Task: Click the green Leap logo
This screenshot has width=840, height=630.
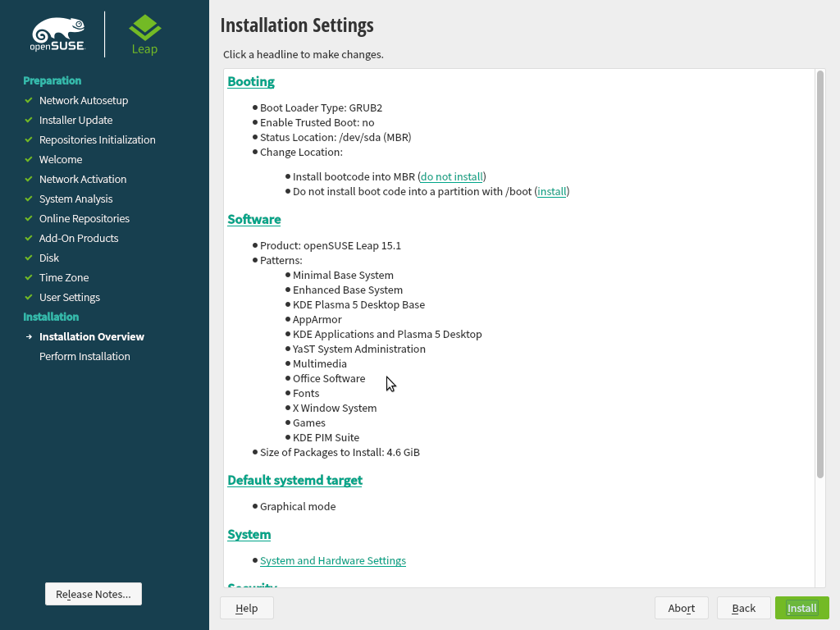Action: pos(144,34)
